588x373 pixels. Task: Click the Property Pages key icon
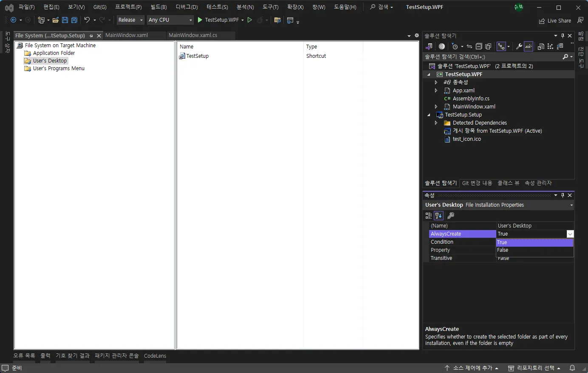point(451,216)
